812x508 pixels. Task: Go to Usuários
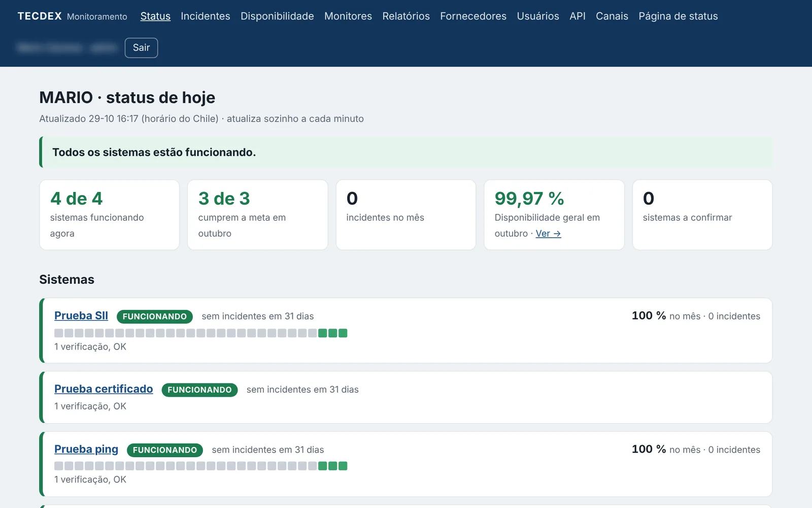[538, 16]
